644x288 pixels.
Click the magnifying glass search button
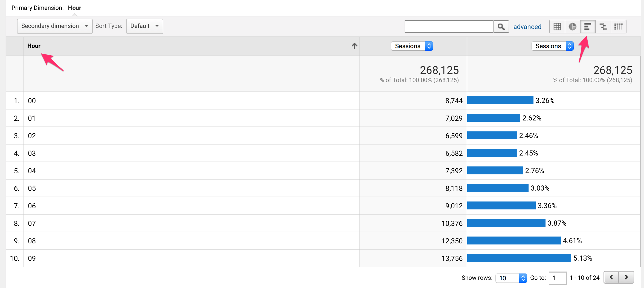(x=501, y=27)
